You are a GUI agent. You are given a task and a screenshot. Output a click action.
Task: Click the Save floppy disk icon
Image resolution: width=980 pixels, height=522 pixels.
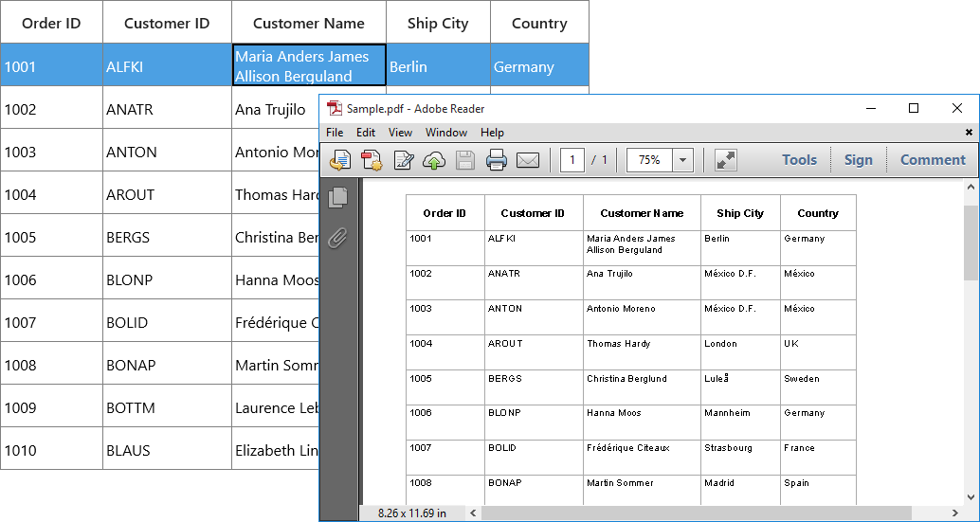[x=465, y=160]
